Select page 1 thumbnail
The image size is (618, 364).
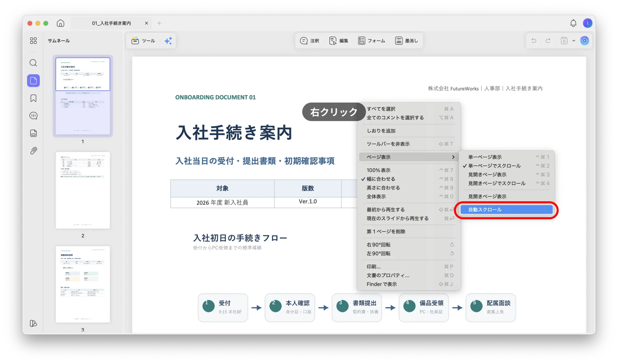point(83,96)
